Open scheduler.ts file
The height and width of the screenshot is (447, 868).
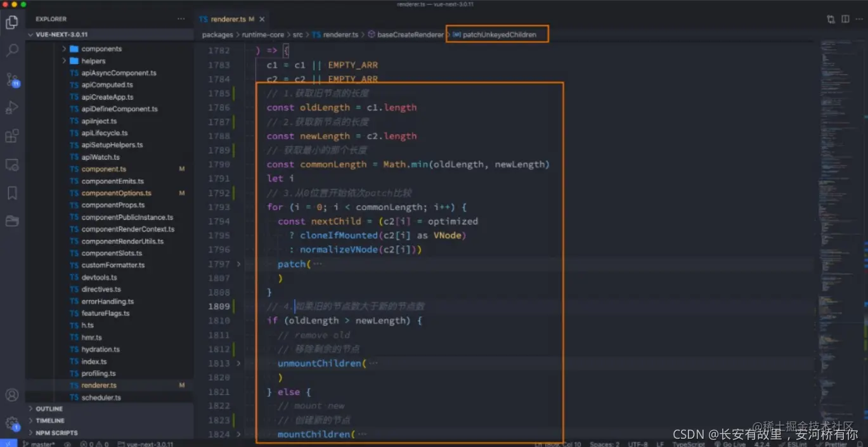(x=101, y=398)
